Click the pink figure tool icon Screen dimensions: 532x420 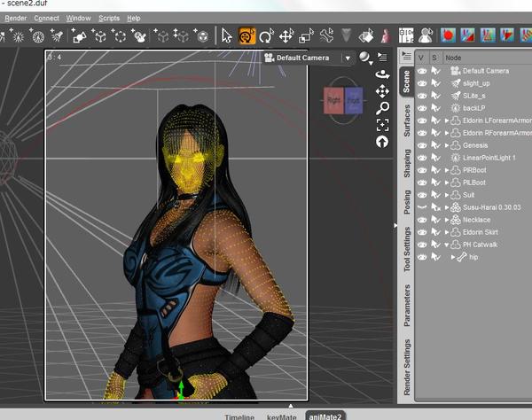386,35
